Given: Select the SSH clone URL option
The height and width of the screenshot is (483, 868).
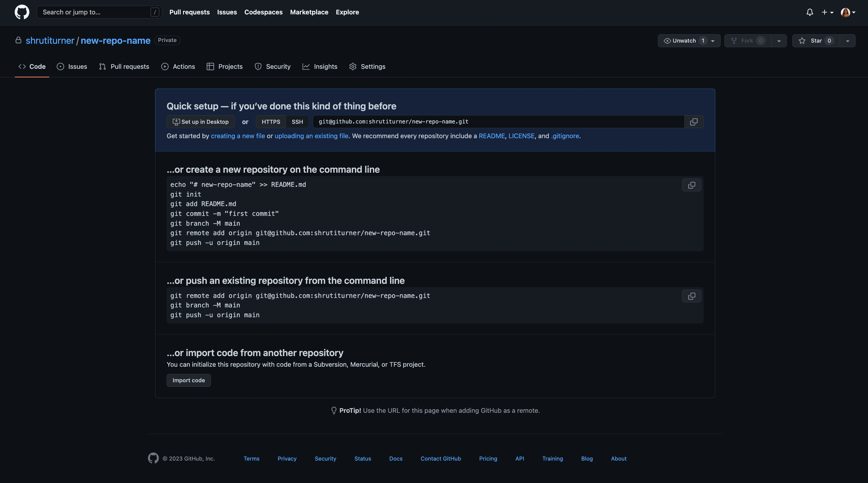Looking at the screenshot, I should pos(297,122).
